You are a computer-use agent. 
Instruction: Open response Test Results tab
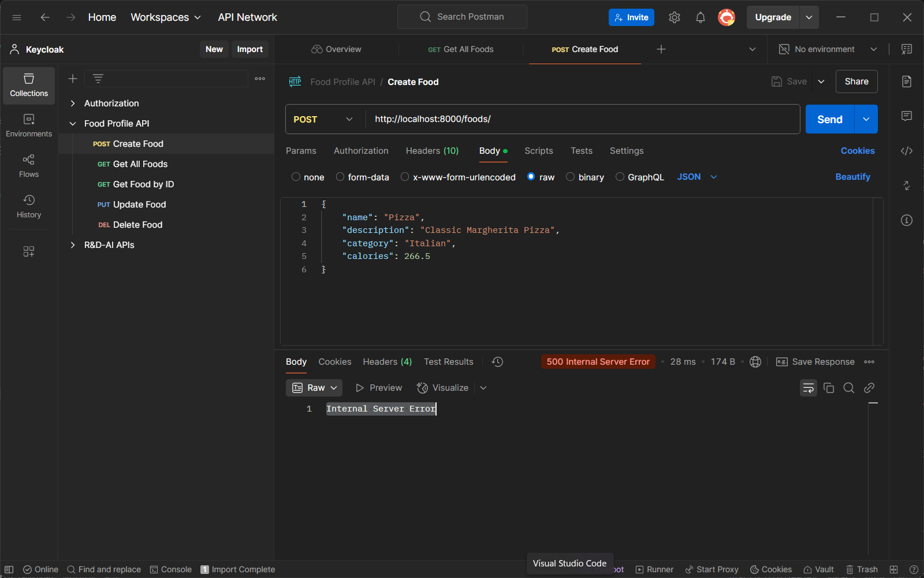449,362
